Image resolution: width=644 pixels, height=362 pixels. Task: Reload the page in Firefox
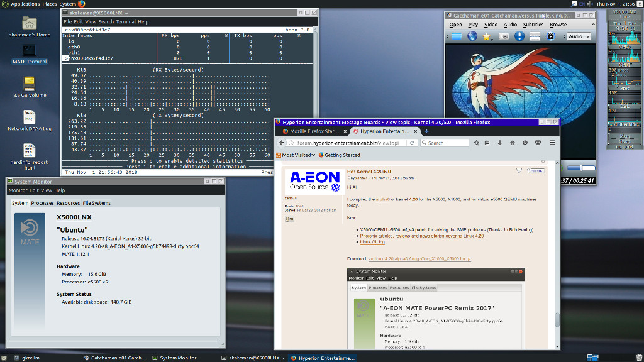(x=411, y=143)
